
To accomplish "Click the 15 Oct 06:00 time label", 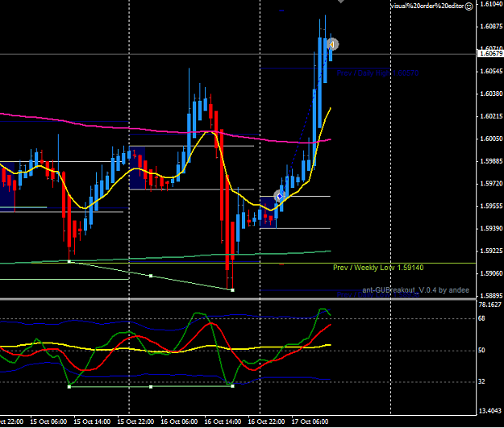I will 48,422.
